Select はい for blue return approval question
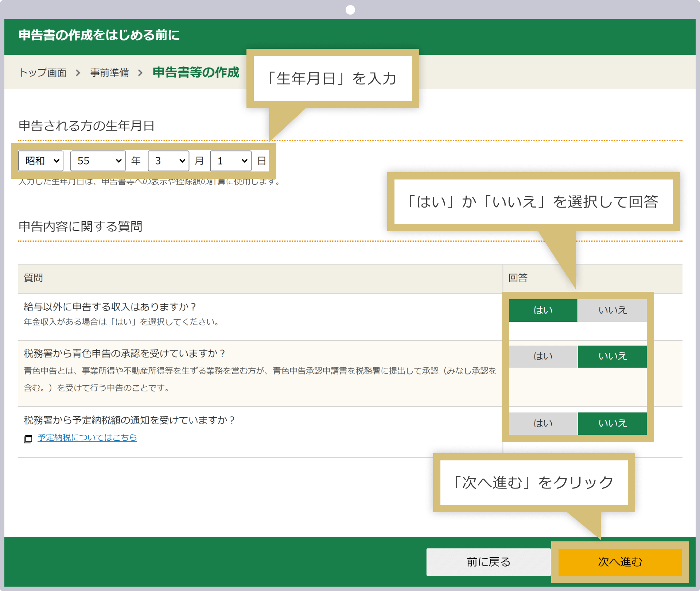 (x=543, y=356)
